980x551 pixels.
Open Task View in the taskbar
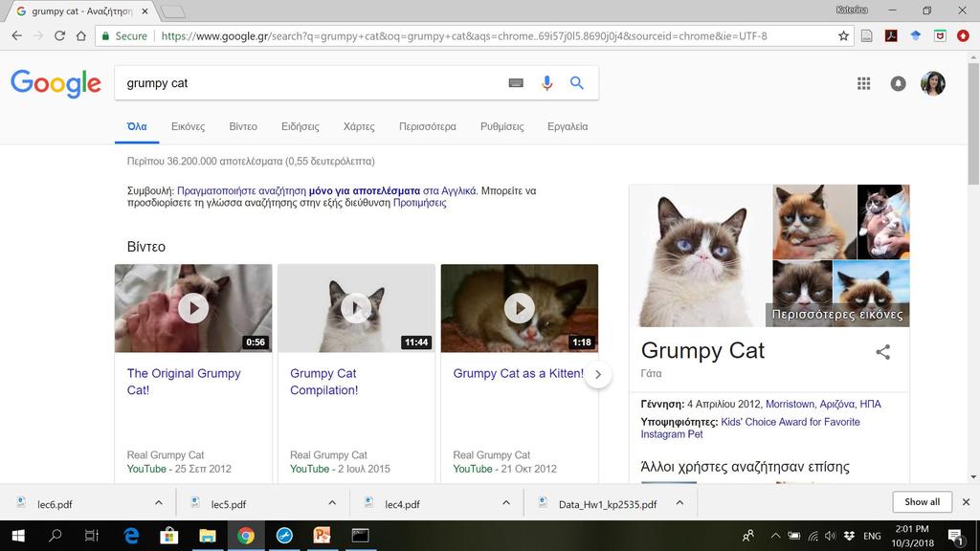92,536
